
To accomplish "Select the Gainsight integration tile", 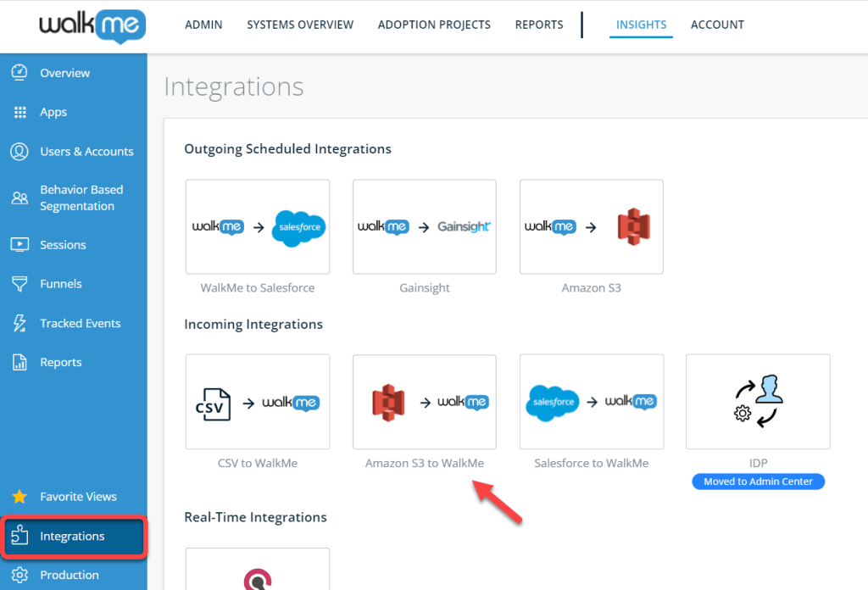I will coord(424,227).
